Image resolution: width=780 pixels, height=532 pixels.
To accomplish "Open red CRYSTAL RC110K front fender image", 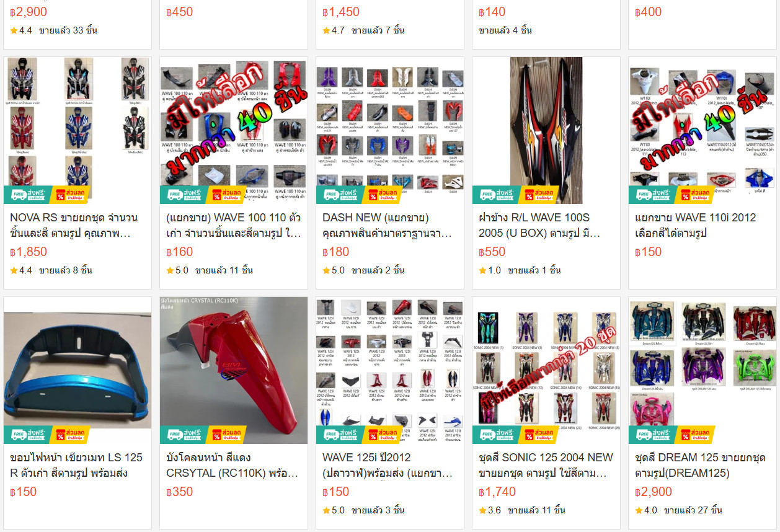I will [x=234, y=370].
